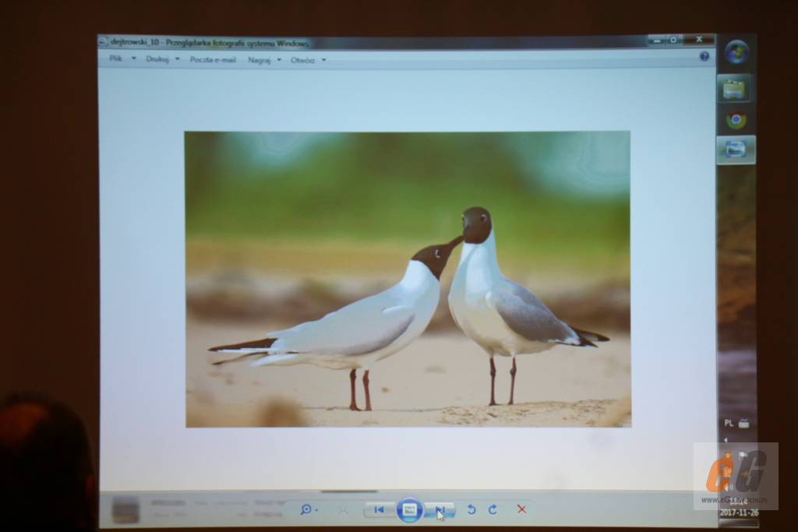Viewport: 798px width, 532px height.
Task: Minimize the Photo Viewer window
Action: (x=656, y=41)
